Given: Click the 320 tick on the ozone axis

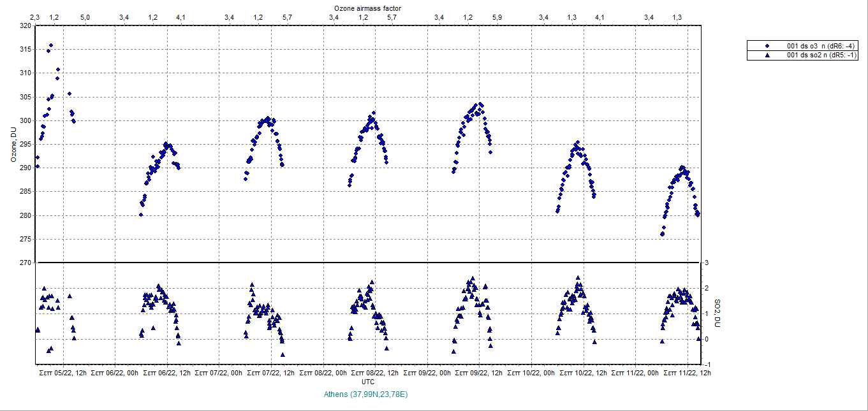Looking at the screenshot, I should point(25,25).
